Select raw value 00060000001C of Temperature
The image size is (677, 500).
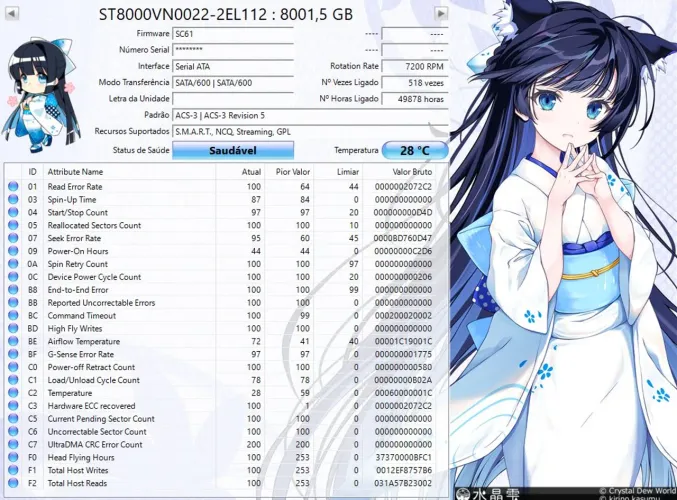point(403,393)
